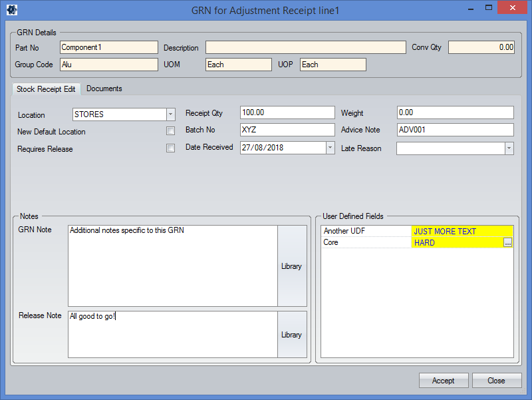Open Library for the GRN Note
The image size is (532, 400).
[x=291, y=266]
